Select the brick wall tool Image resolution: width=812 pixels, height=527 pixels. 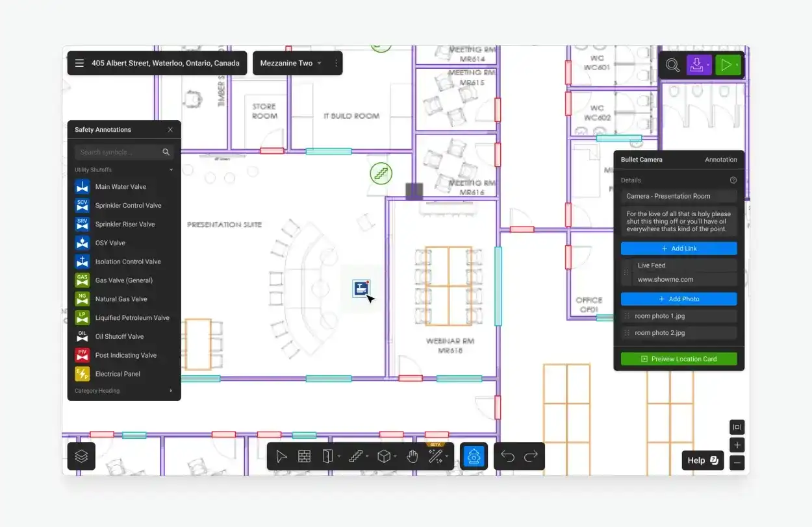click(304, 456)
